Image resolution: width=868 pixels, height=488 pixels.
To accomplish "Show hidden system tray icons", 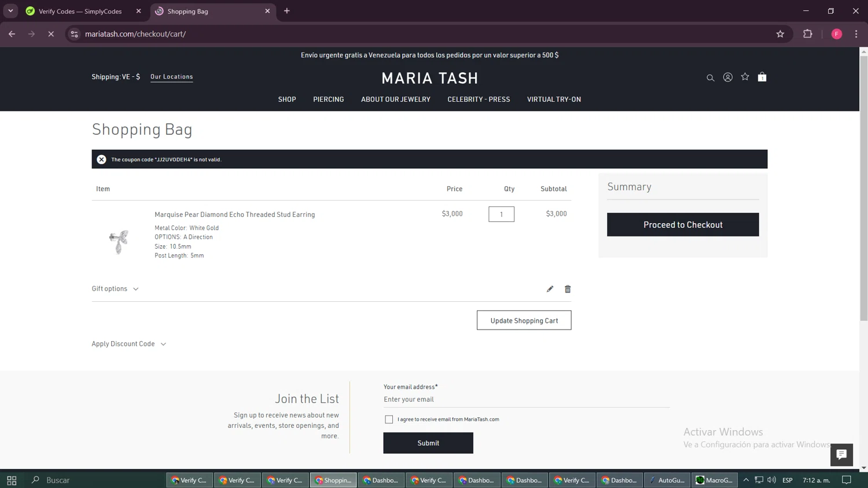I will coord(746,480).
